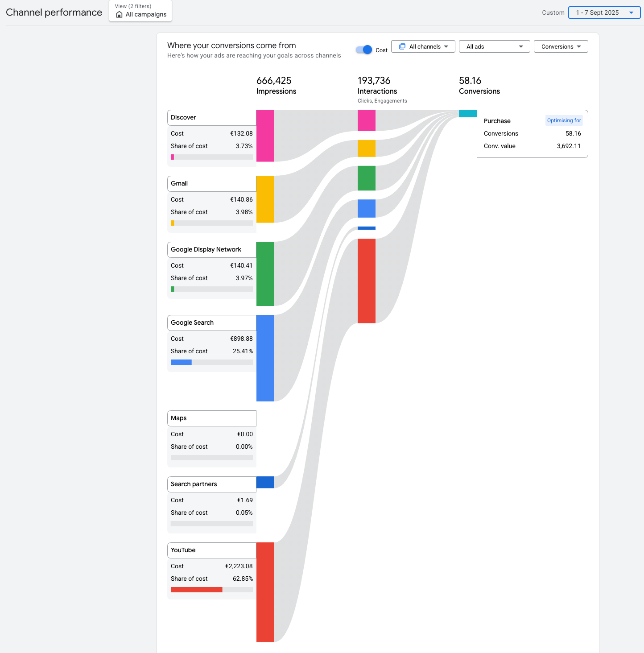Click the layers icon in All channels
The height and width of the screenshot is (653, 644).
(x=402, y=46)
